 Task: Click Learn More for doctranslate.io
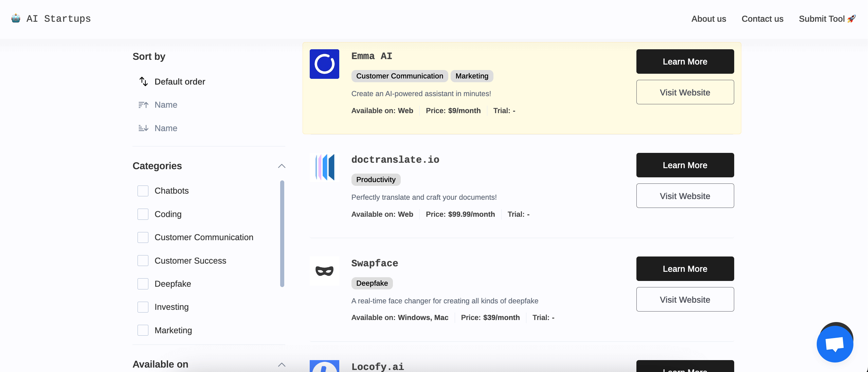(685, 164)
